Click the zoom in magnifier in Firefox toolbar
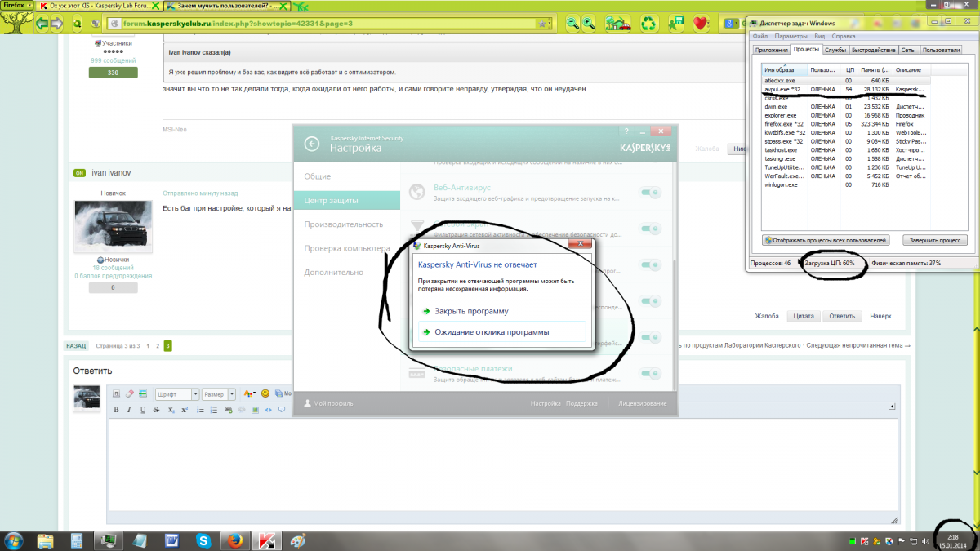 pyautogui.click(x=589, y=23)
